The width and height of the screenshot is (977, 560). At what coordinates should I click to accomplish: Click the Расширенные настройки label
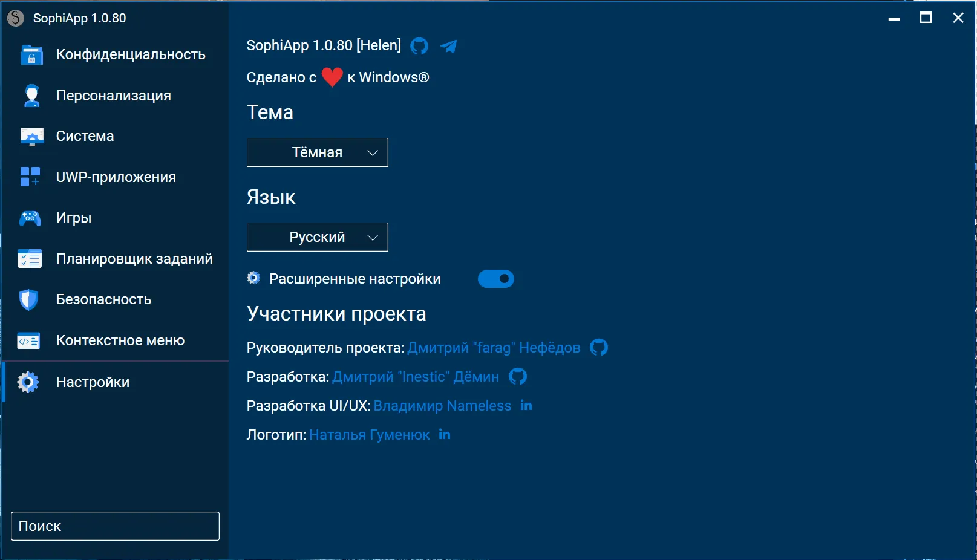pyautogui.click(x=355, y=279)
